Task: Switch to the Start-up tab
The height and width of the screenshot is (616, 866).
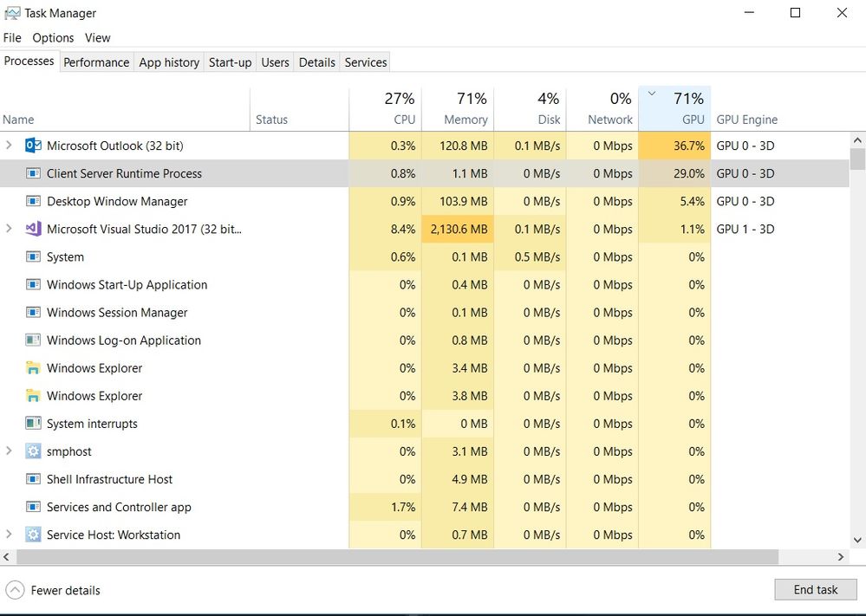Action: [x=230, y=62]
